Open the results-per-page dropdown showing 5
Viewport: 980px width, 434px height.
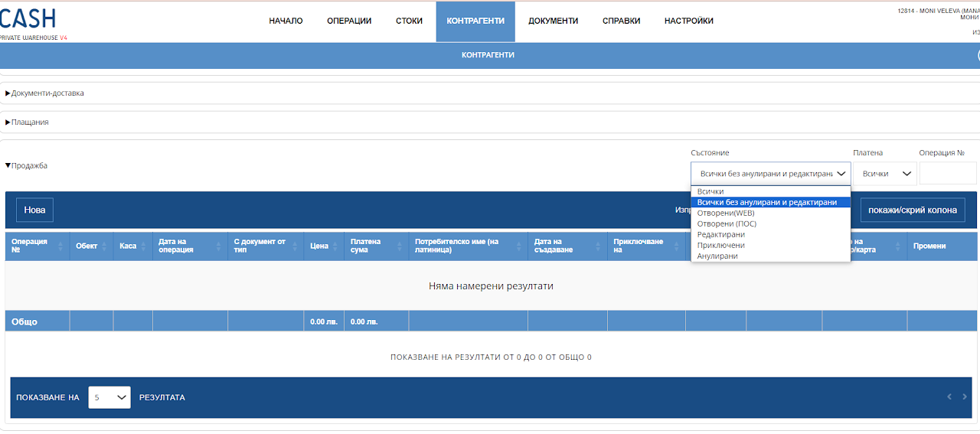[109, 397]
